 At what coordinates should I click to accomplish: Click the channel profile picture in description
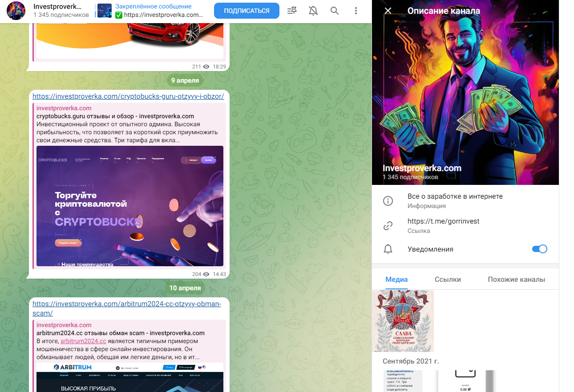[465, 92]
